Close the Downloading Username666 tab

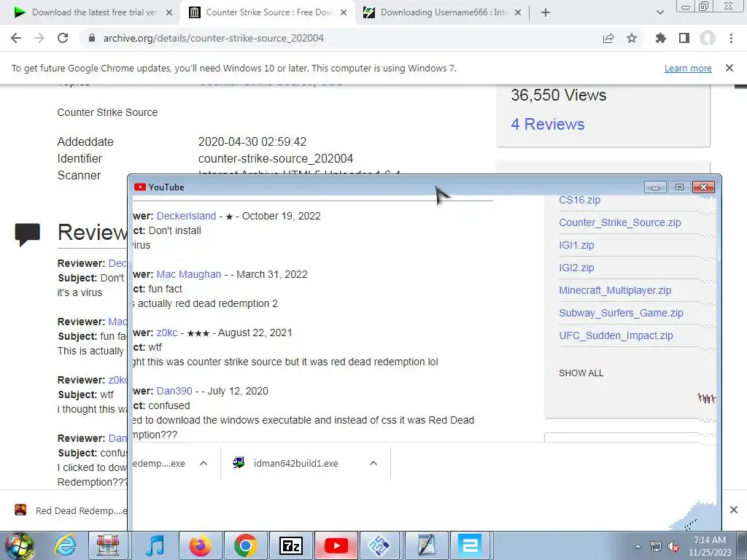(519, 12)
